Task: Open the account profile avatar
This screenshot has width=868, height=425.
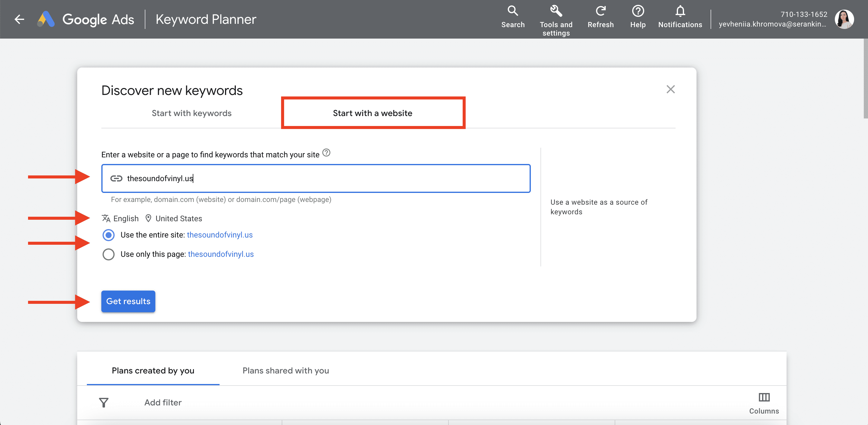Action: click(844, 19)
